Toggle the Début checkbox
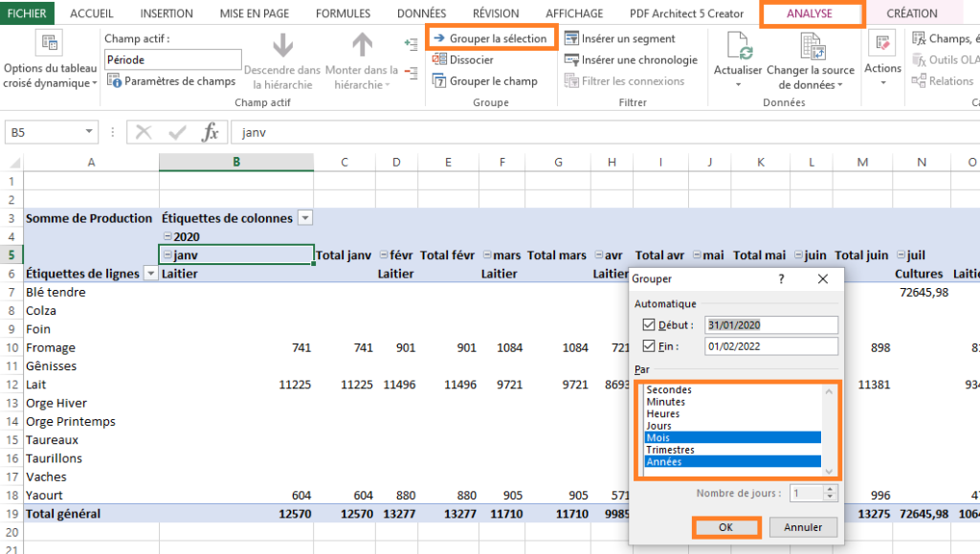This screenshot has height=554, width=980. [x=649, y=324]
